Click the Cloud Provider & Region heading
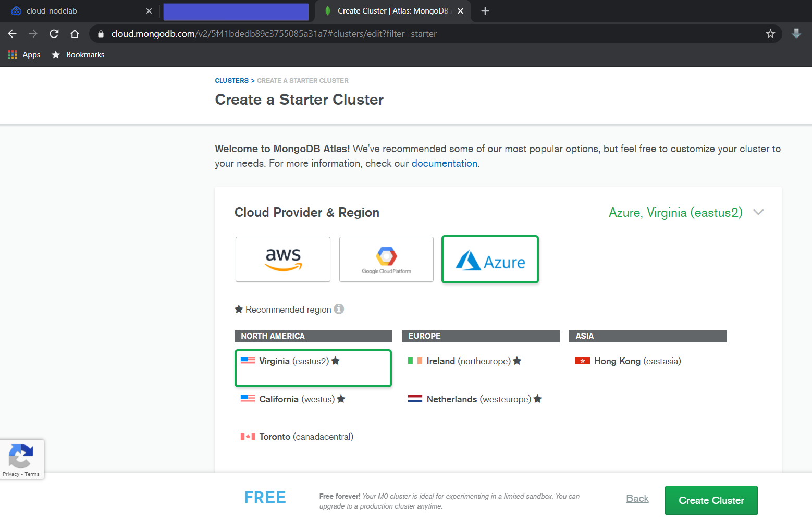This screenshot has height=519, width=812. coord(307,213)
